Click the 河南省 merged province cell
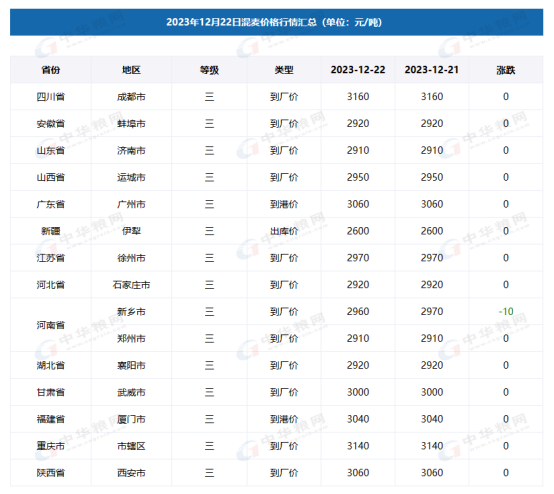This screenshot has height=494, width=554. [51, 325]
